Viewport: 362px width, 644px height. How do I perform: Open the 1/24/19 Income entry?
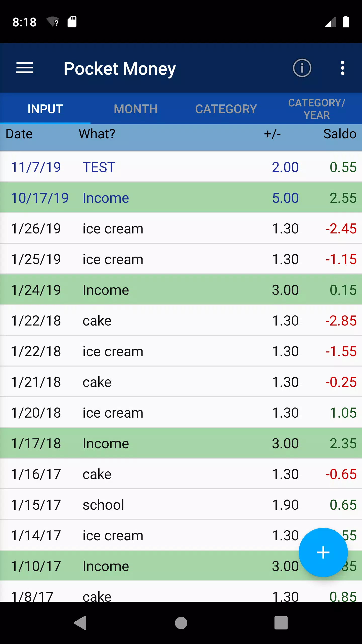point(181,290)
